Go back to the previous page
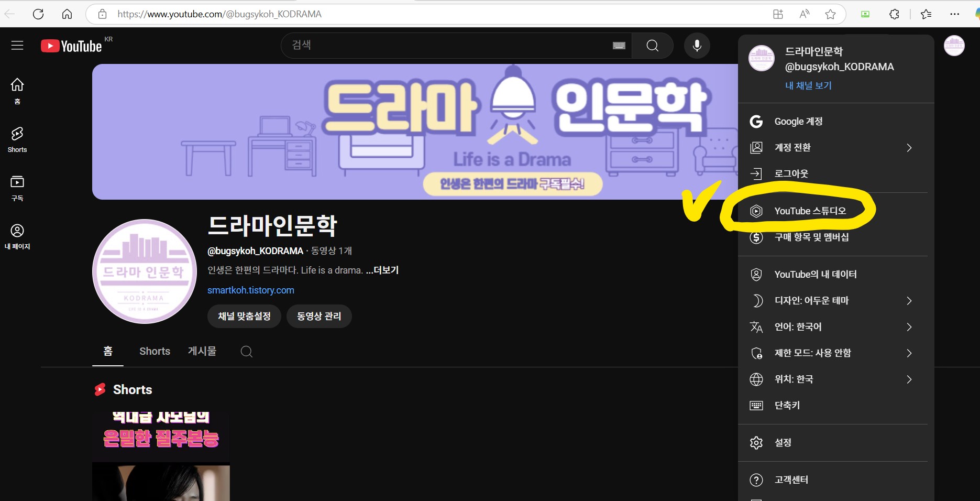 click(x=9, y=14)
